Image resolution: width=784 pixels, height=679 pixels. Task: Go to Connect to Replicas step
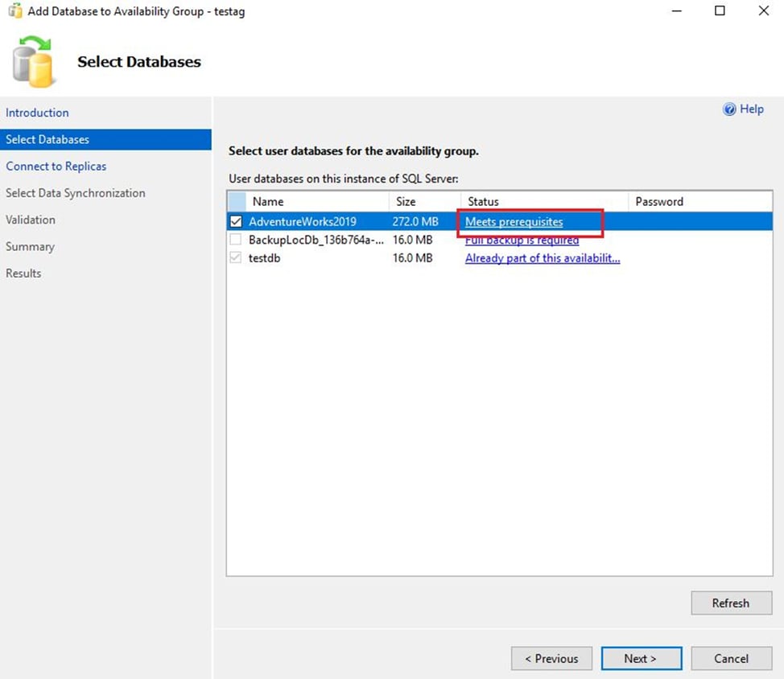point(56,166)
